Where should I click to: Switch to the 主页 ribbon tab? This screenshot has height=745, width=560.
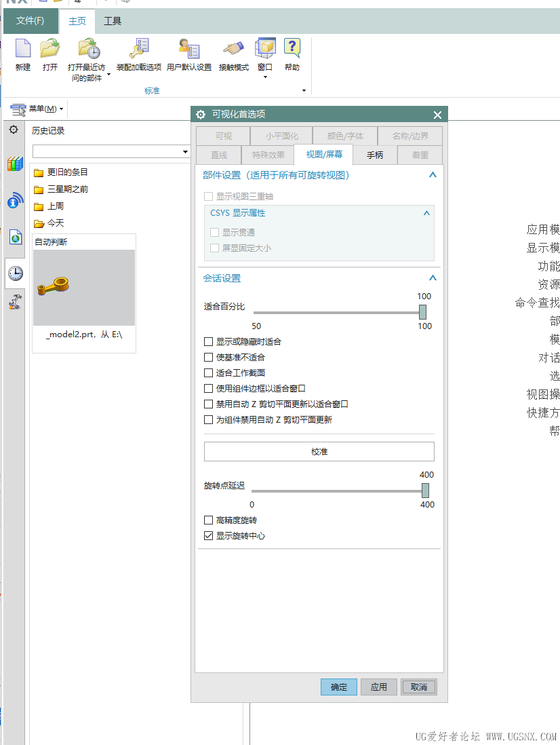click(x=77, y=22)
